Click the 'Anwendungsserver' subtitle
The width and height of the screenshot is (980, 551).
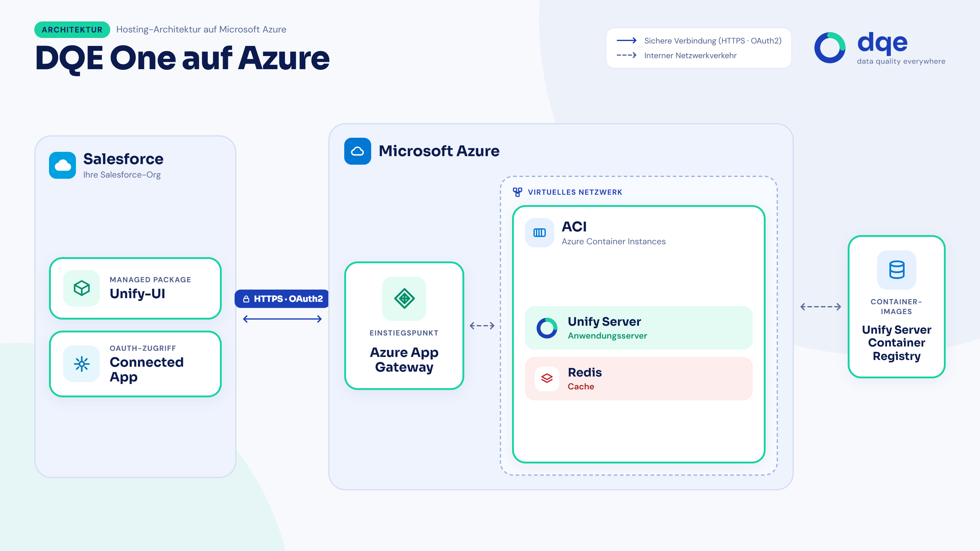tap(607, 336)
